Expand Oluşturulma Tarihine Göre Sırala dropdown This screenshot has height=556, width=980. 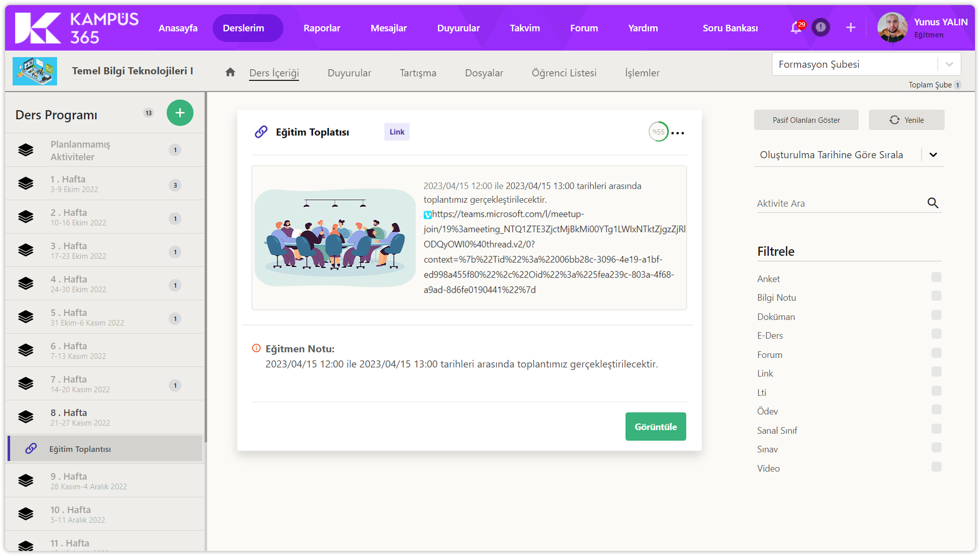[933, 155]
